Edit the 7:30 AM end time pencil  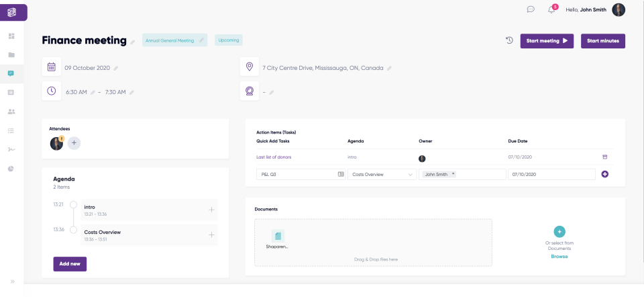[x=131, y=93]
